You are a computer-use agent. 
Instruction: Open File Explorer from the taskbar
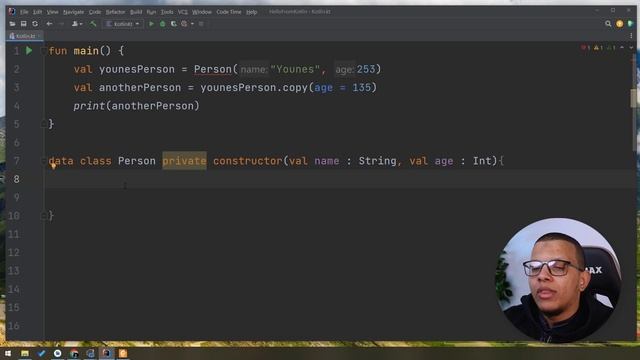pos(25,353)
